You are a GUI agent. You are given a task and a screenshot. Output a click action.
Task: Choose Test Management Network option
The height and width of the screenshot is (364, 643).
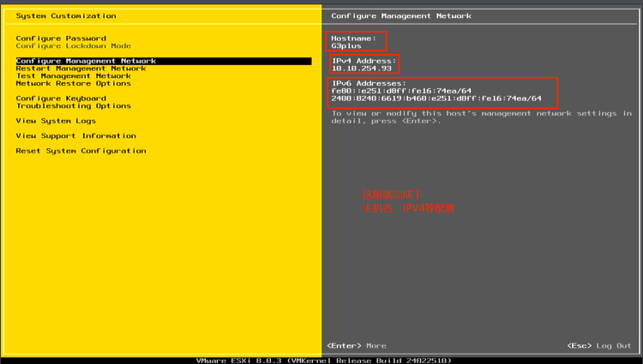(x=74, y=75)
